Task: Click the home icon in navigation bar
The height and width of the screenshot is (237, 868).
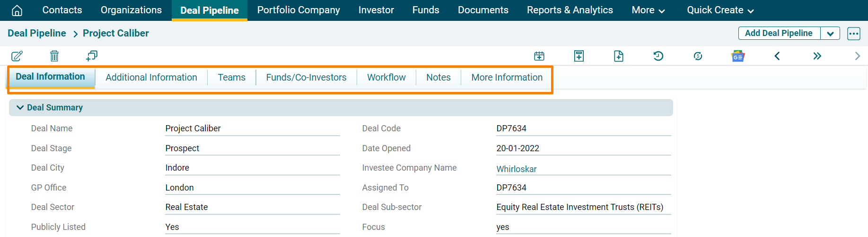Action: [17, 10]
